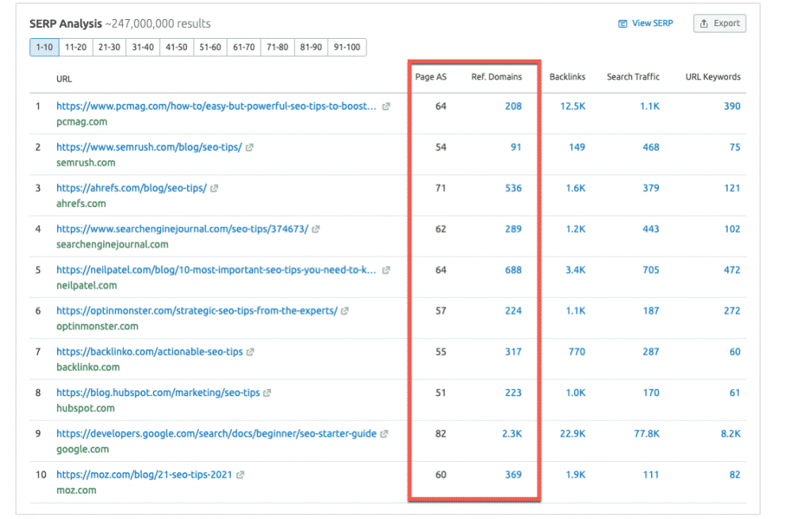Switch to the 11-20 results tab
The width and height of the screenshot is (812, 519).
[75, 47]
